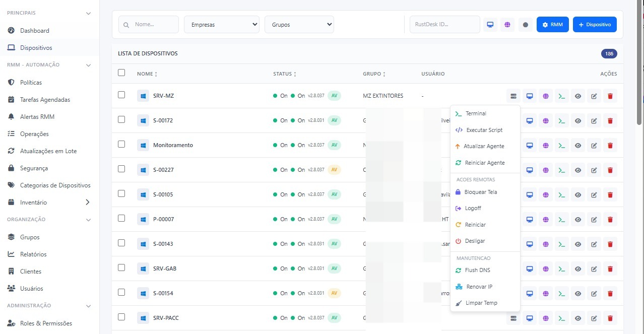The width and height of the screenshot is (644, 334).
Task: Click the monitor icon next to RustDesk ID
Action: [489, 24]
